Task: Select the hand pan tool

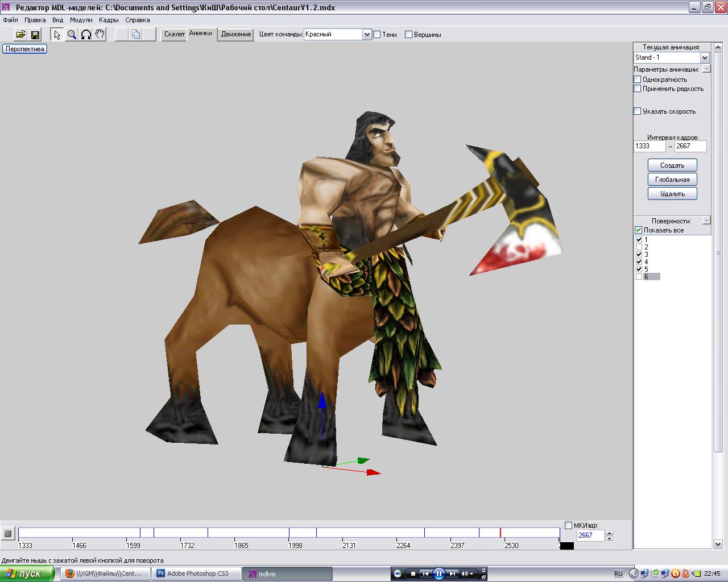Action: pos(100,35)
